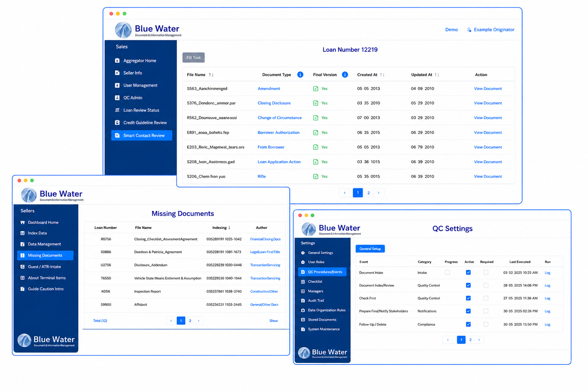Select the General Setup tab
This screenshot has height=392, width=588.
pos(370,249)
